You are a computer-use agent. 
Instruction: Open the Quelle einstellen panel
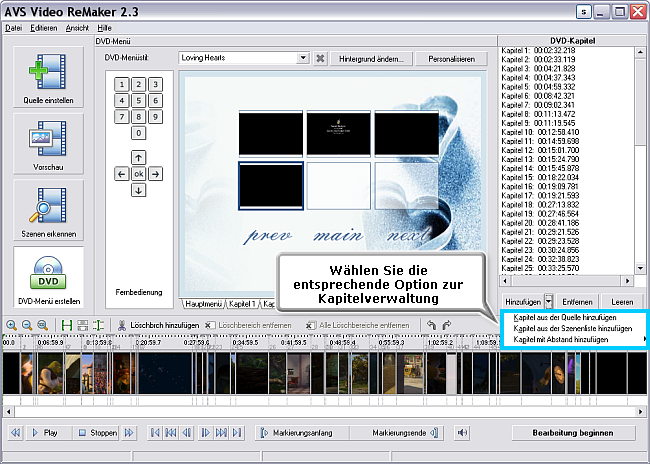[x=49, y=77]
